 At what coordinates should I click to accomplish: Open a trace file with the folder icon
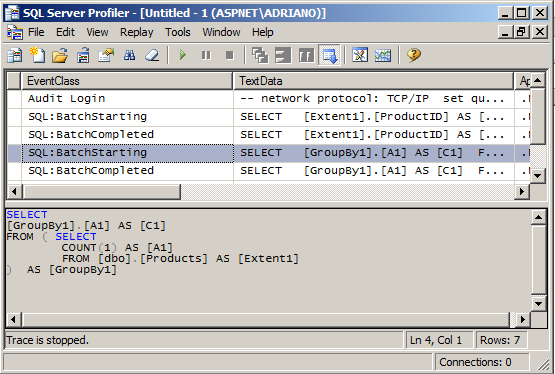click(x=60, y=56)
